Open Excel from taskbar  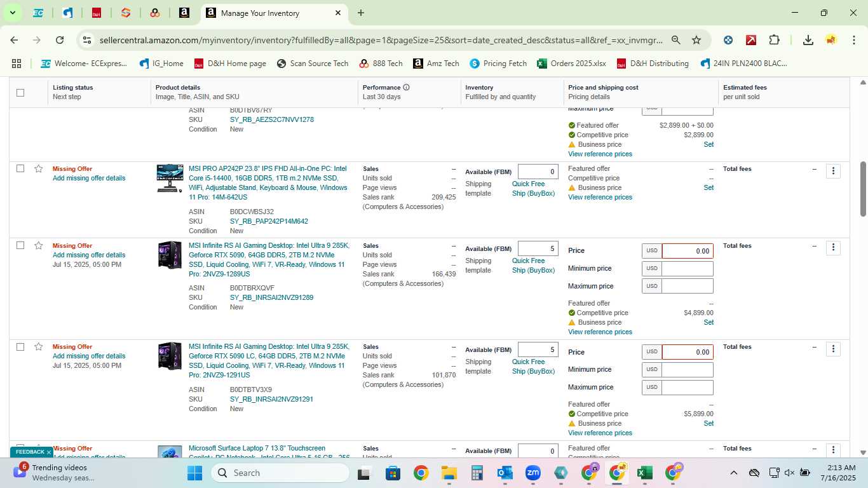(644, 473)
